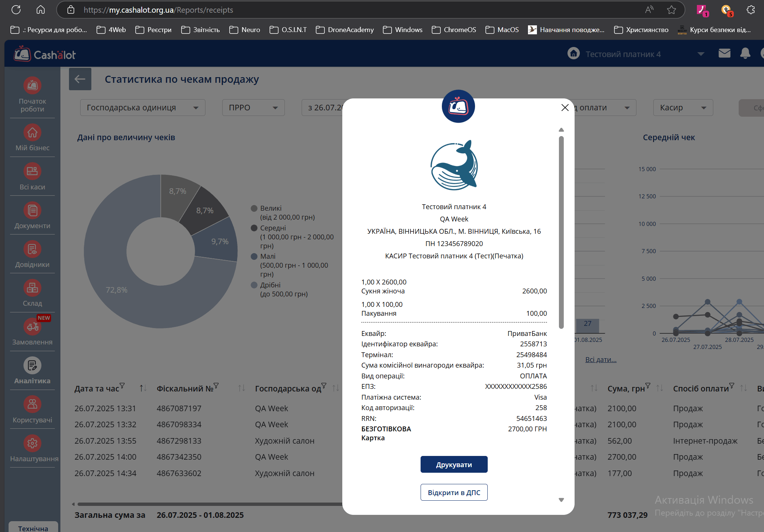The height and width of the screenshot is (532, 764).
Task: Expand the Господарська одиниця dropdown
Action: tap(142, 108)
